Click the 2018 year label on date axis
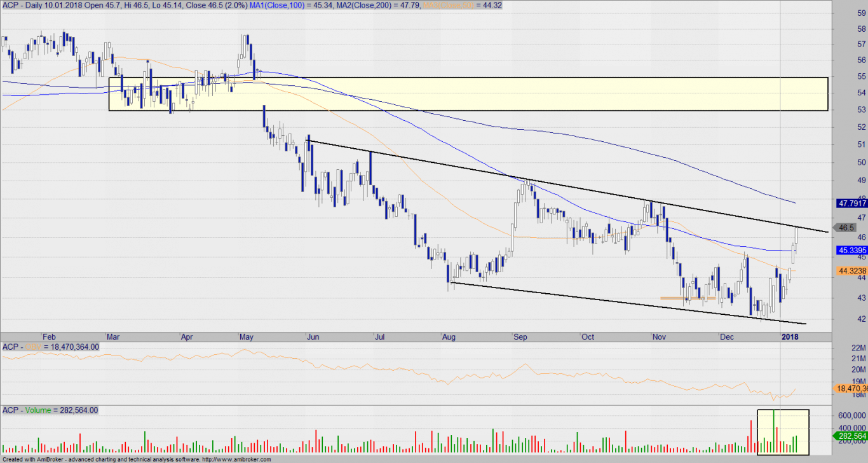 (790, 336)
